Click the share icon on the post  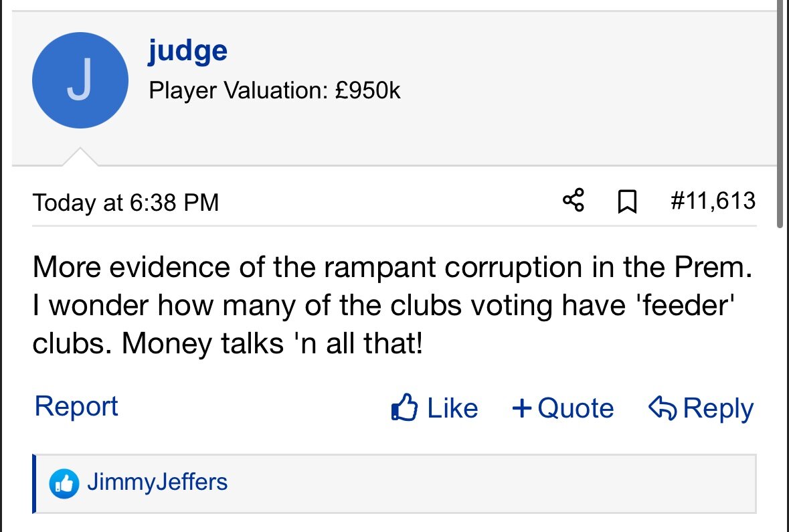click(x=574, y=201)
